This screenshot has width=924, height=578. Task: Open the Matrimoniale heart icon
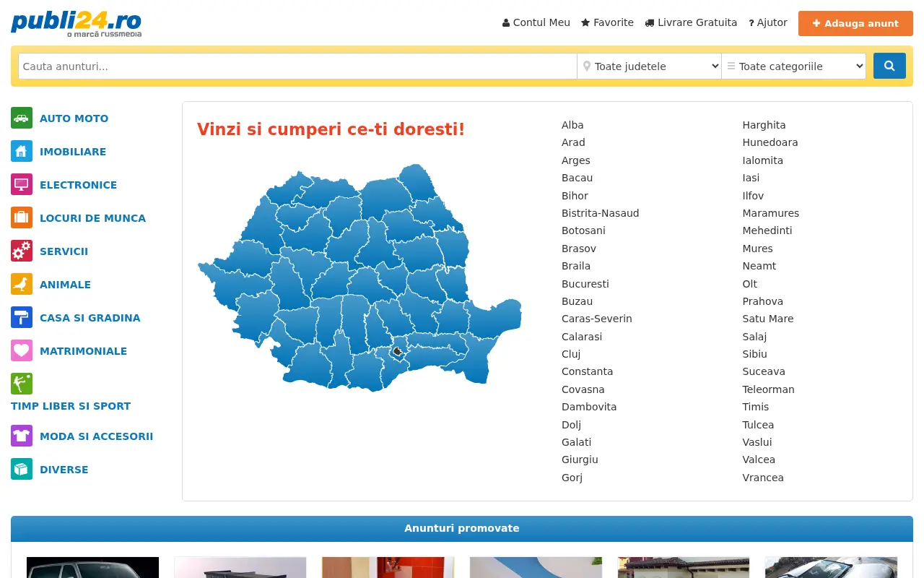(x=22, y=350)
